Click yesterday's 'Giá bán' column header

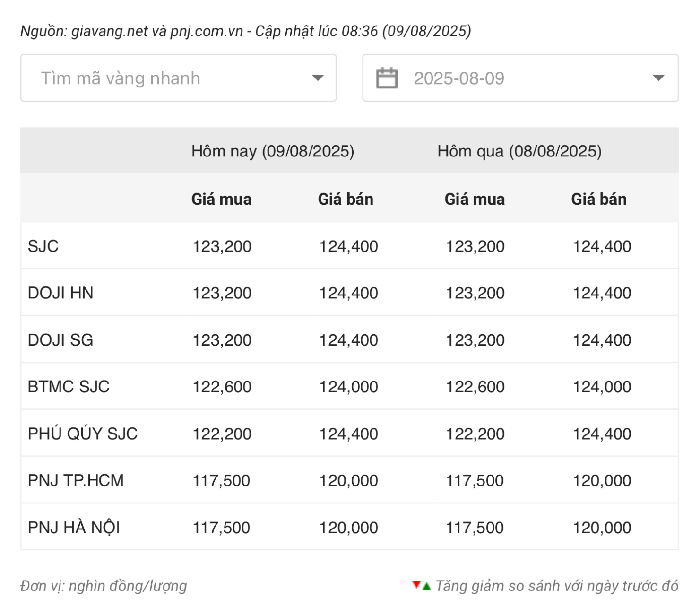coord(599,199)
